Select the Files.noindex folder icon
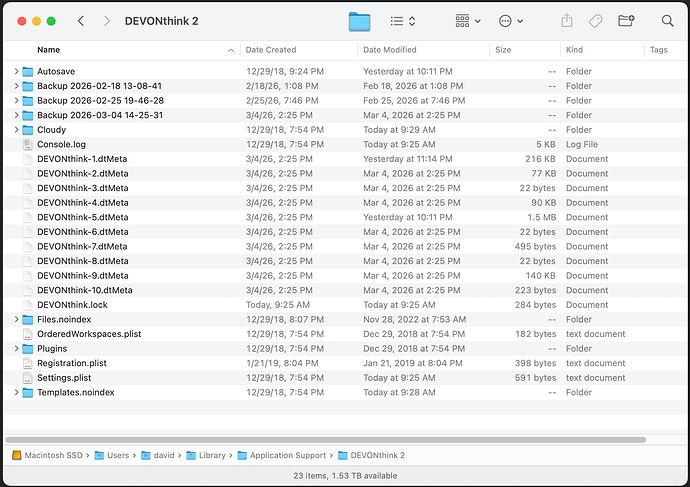The width and height of the screenshot is (690, 487). pyautogui.click(x=28, y=319)
